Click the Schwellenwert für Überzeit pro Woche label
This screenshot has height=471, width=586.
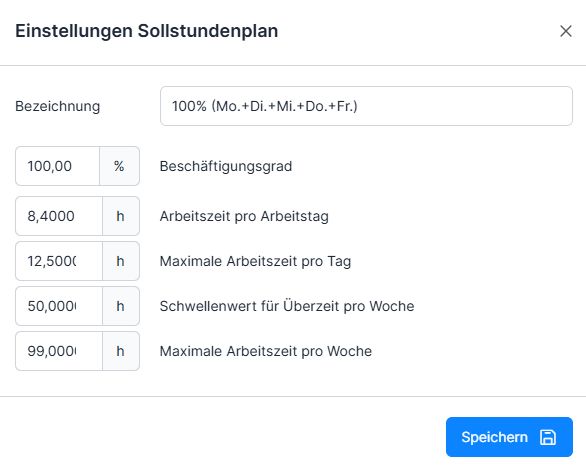click(x=287, y=306)
